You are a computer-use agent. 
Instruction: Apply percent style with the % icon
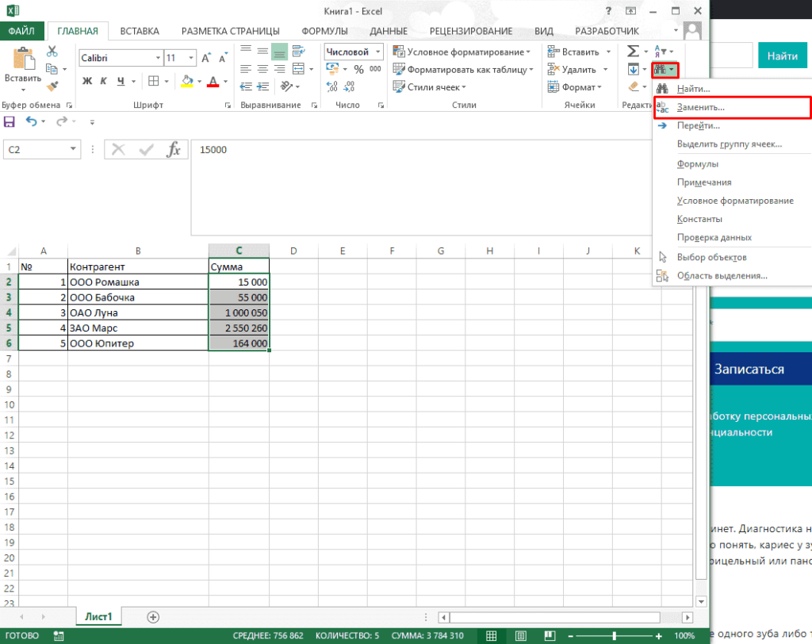click(x=358, y=70)
